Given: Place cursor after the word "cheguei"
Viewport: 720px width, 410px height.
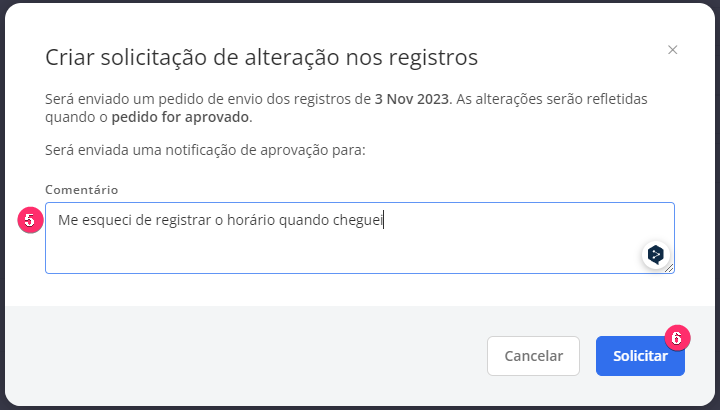Looking at the screenshot, I should coord(383,220).
